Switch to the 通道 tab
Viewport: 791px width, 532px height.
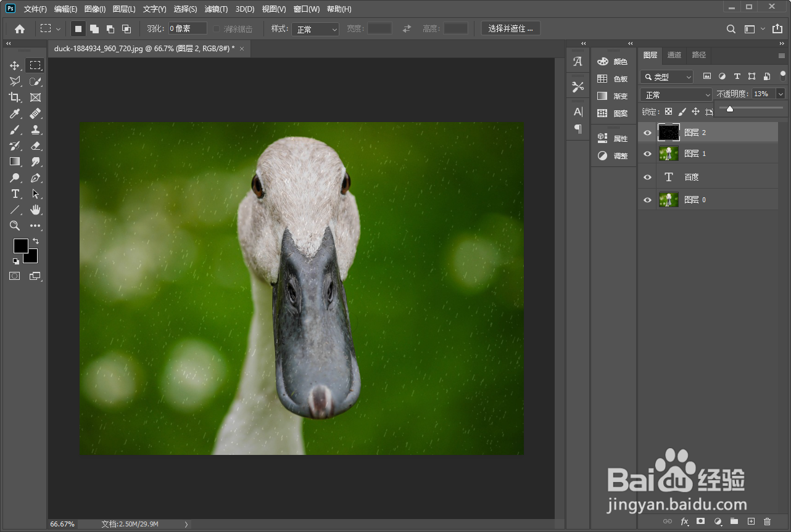tap(674, 55)
